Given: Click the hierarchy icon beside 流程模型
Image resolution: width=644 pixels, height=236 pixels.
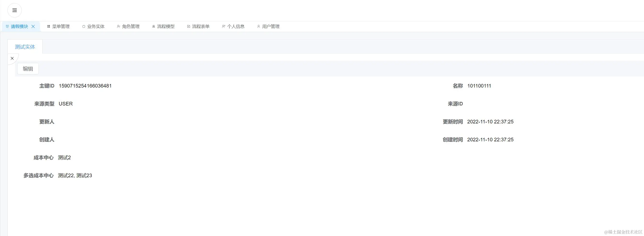Looking at the screenshot, I should [x=154, y=26].
